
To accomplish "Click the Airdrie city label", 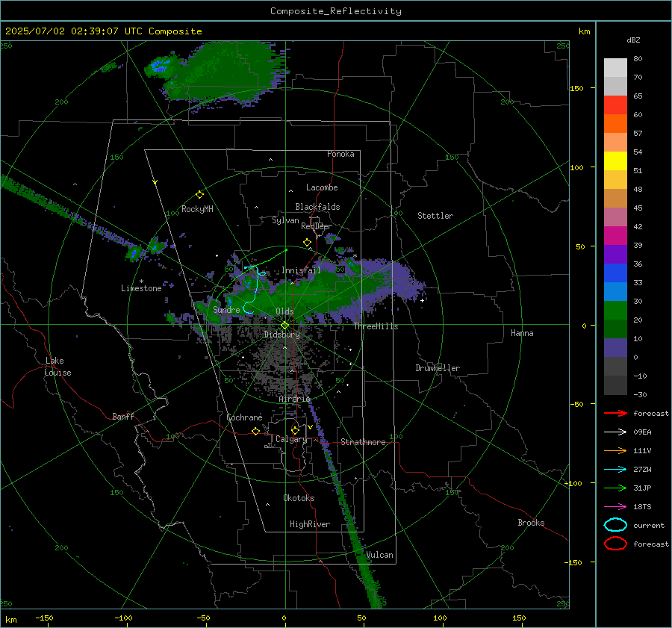I will tap(294, 399).
